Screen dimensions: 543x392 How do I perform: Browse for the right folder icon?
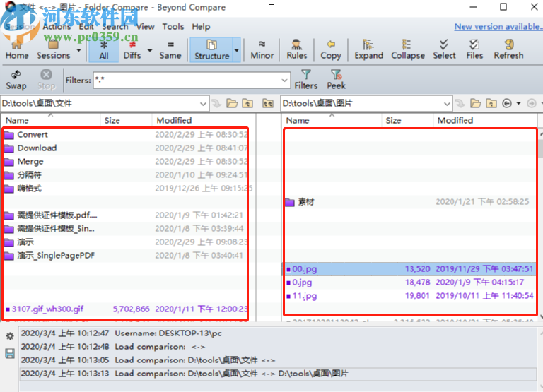(475, 103)
